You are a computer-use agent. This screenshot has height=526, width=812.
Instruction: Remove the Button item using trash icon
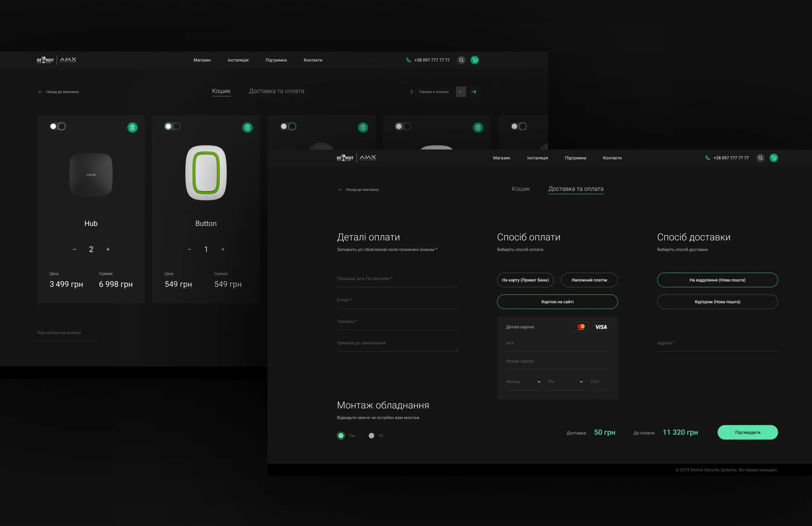coord(247,127)
